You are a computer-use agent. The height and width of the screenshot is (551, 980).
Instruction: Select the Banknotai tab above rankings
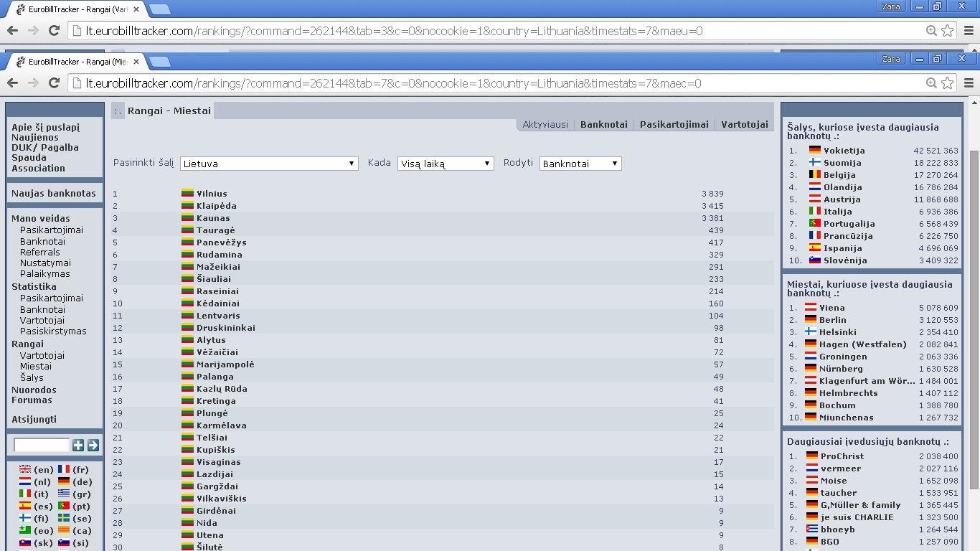coord(604,124)
